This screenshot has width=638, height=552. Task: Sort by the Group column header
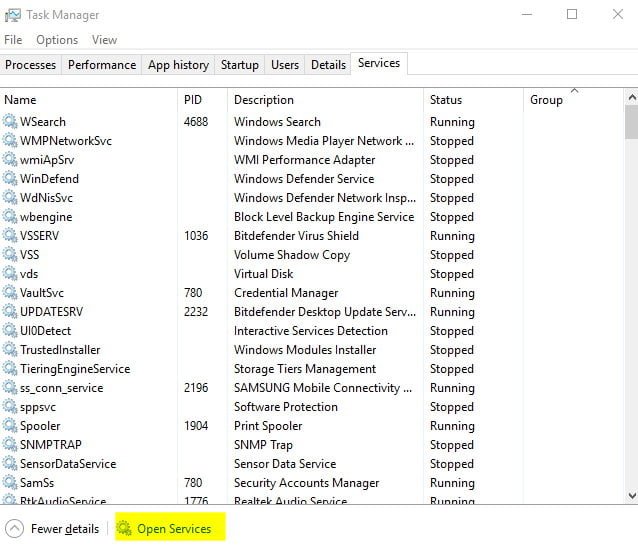click(x=546, y=100)
